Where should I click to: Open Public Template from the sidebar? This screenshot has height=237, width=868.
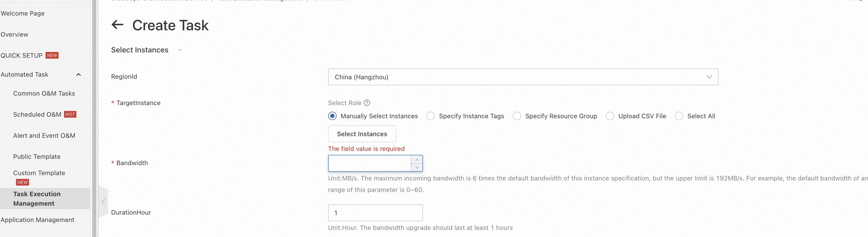37,157
